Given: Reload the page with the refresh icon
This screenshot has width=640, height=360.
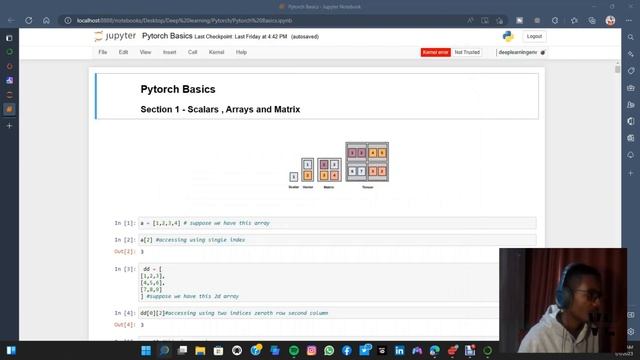Looking at the screenshot, I should 29,20.
